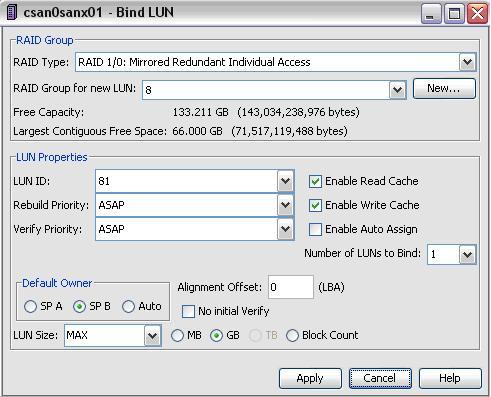Open Number of LUNs to Bind dropdown
This screenshot has height=397, width=491.
[x=467, y=255]
